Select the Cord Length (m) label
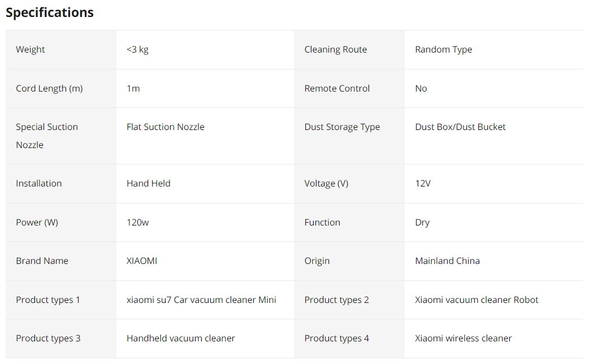 49,88
